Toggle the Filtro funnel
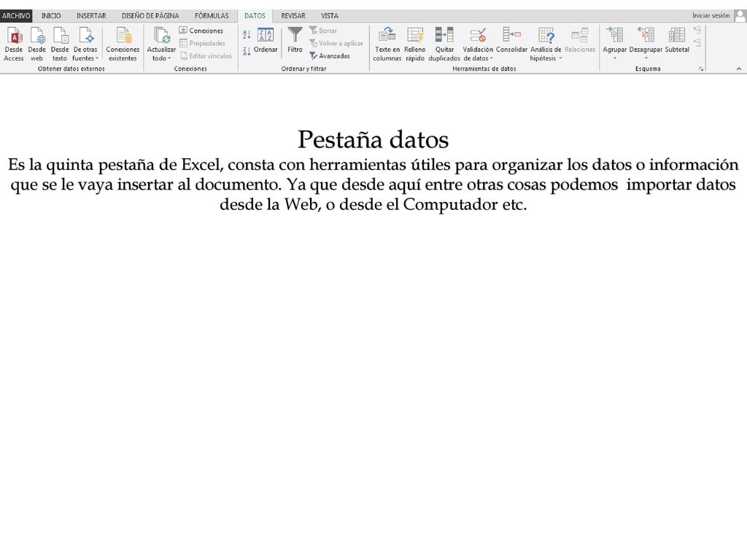This screenshot has width=747, height=560. coord(295,40)
